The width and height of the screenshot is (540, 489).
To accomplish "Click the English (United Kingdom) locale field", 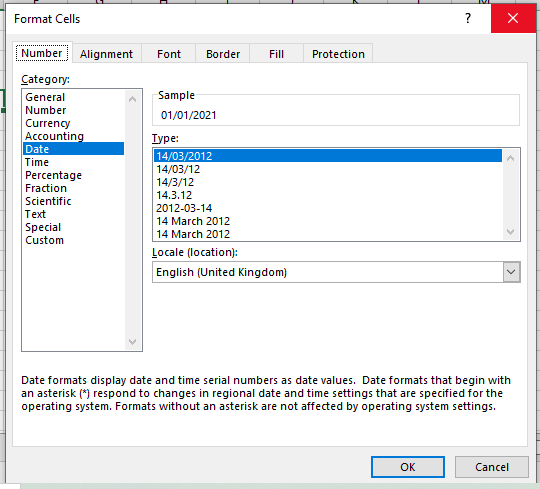I will click(327, 272).
